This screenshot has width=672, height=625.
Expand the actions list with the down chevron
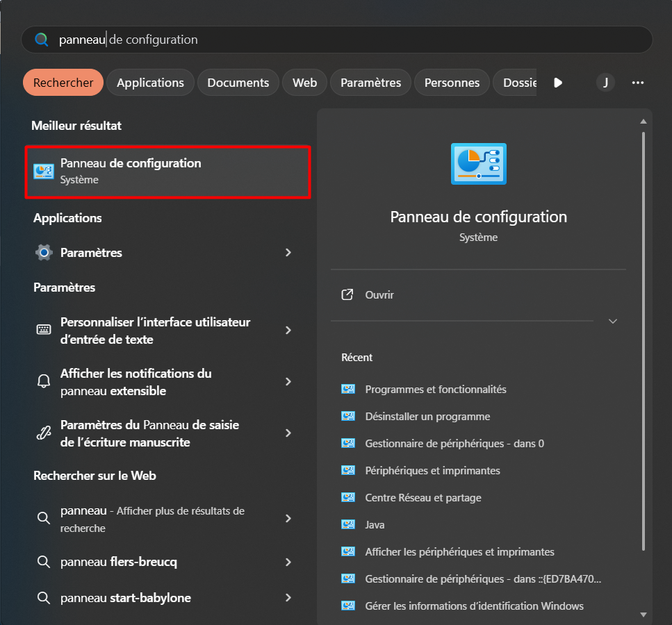(613, 322)
